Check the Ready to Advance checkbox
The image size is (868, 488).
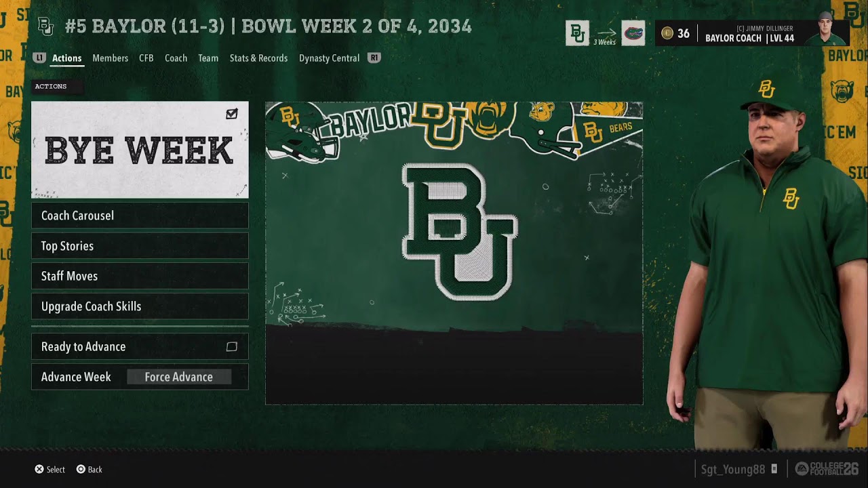[231, 347]
